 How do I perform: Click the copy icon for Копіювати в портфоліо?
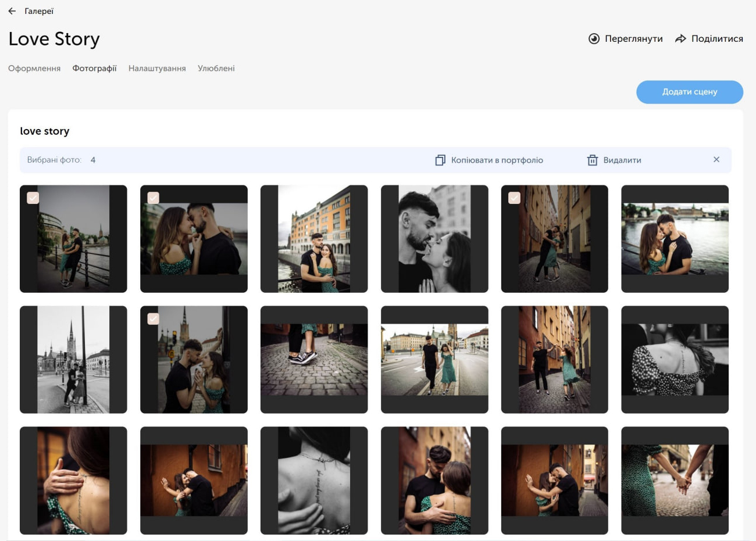point(440,160)
